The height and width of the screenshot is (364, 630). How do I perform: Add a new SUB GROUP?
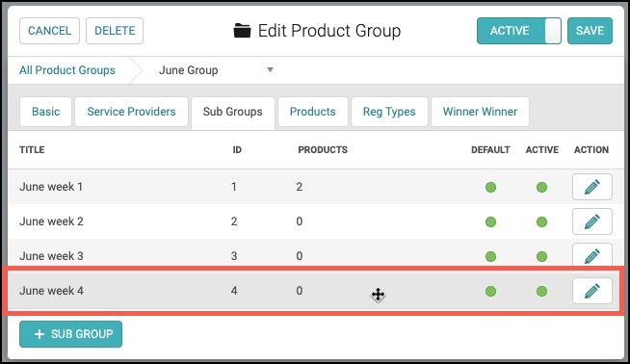click(x=70, y=334)
